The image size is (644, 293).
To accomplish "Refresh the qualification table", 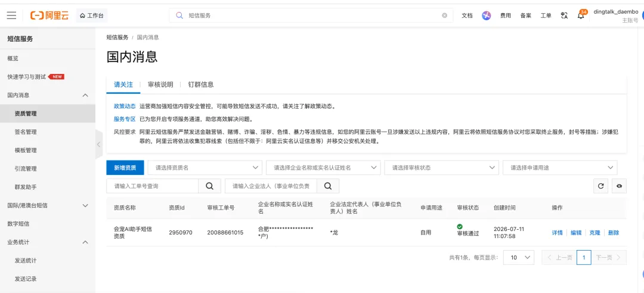I will click(600, 186).
